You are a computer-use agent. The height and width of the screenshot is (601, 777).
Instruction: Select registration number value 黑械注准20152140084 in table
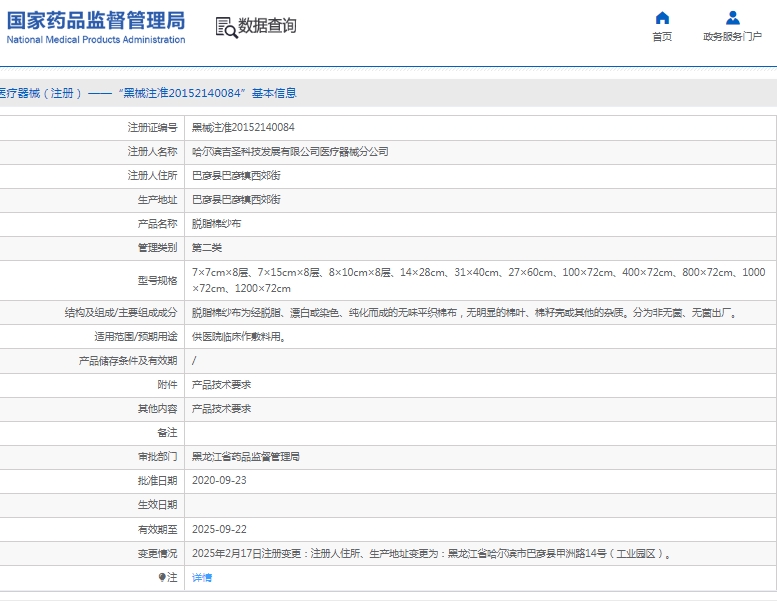243,127
